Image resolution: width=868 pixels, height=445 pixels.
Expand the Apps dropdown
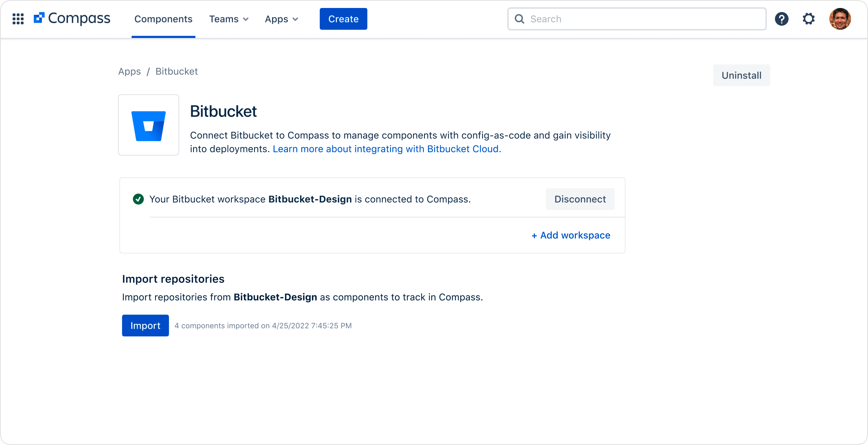point(281,19)
